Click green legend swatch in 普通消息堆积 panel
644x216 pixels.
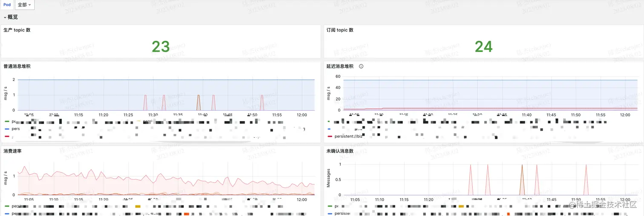tap(6, 121)
